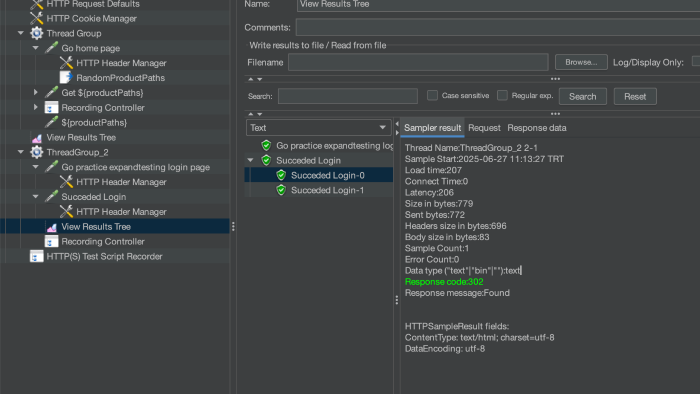Screen dimensions: 700x394
Task: Click the HTTP(S) Test Script Recorder icon
Action: (x=37, y=257)
